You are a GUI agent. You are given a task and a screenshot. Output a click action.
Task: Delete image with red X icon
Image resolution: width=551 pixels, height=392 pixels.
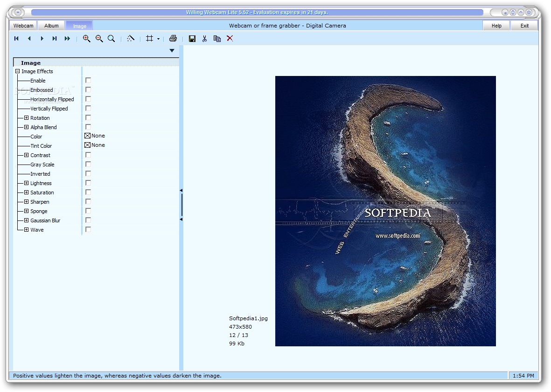click(230, 39)
